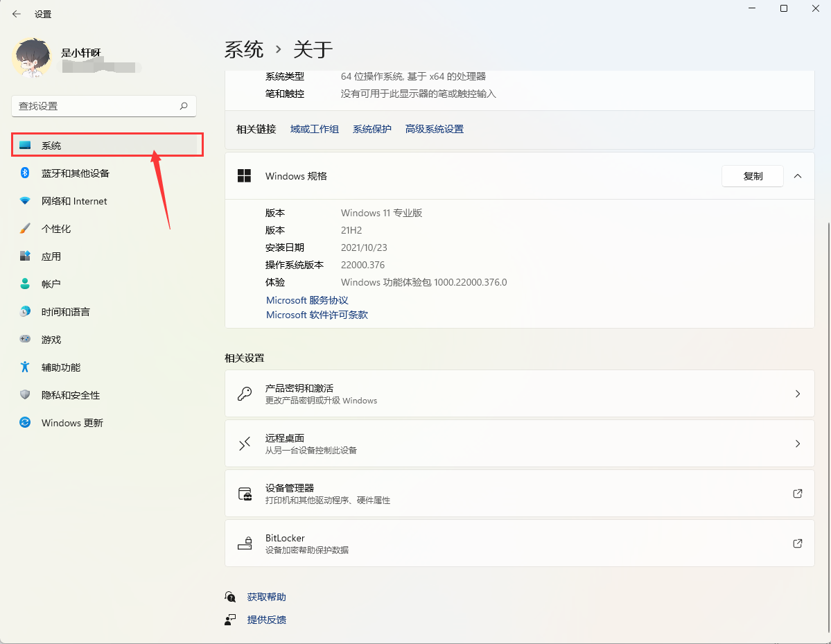The image size is (831, 644).
Task: Collapse the Windows 规格 section
Action: [x=797, y=176]
